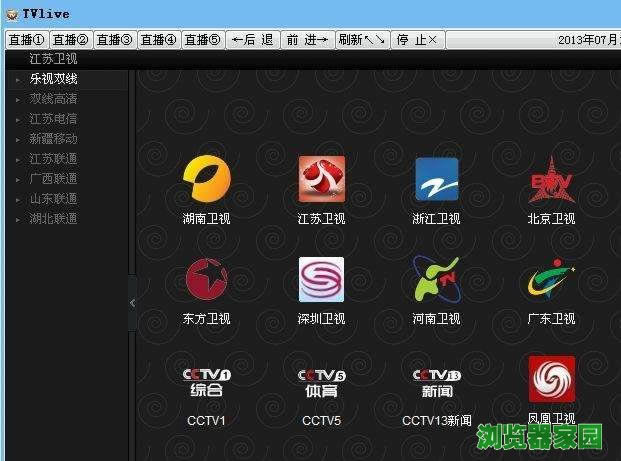The height and width of the screenshot is (461, 621).
Task: Click the 江苏卫视 header above the sidebar
Action: click(x=53, y=59)
